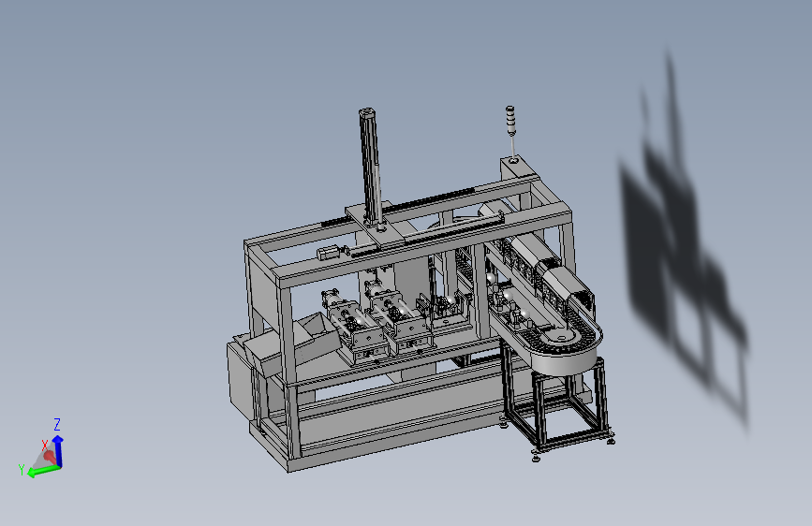Image resolution: width=812 pixels, height=526 pixels.
Task: Click the green Y axis arrow of the triad
Action: (x=43, y=471)
